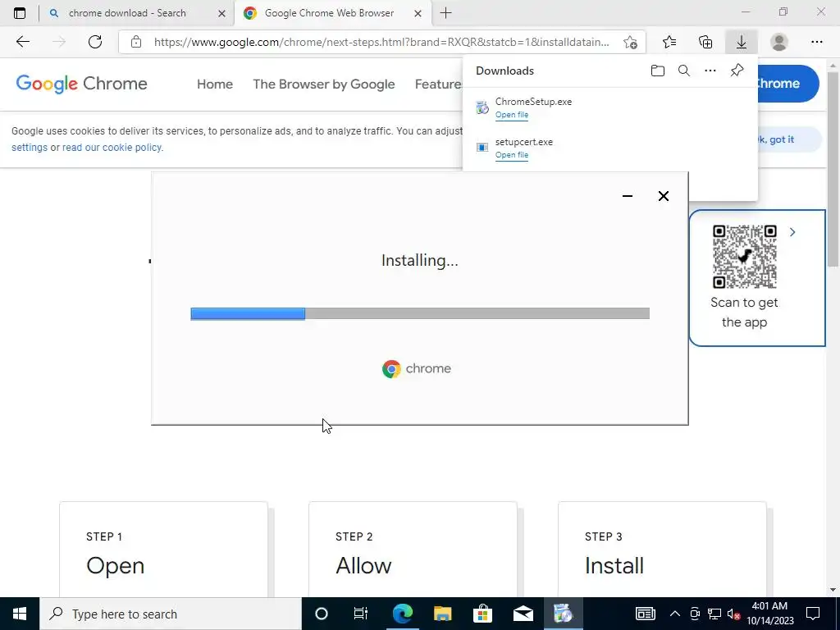This screenshot has height=630, width=840.
Task: Open Task View on taskbar
Action: (361, 614)
